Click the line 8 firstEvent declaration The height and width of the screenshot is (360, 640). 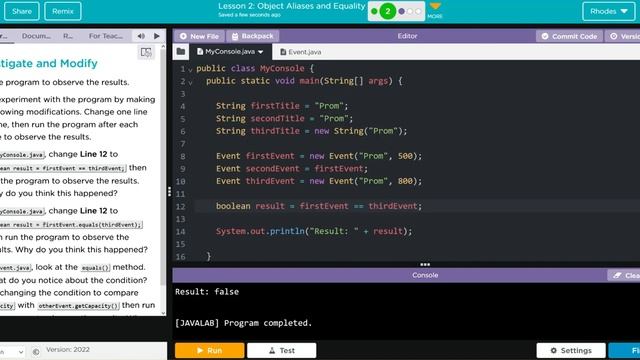(x=319, y=156)
